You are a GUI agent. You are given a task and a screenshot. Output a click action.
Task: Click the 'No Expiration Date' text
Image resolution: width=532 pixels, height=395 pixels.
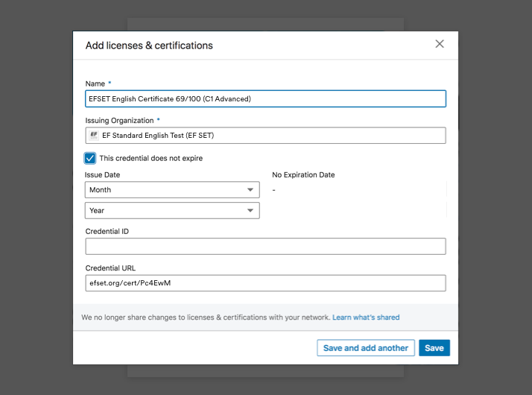point(303,175)
